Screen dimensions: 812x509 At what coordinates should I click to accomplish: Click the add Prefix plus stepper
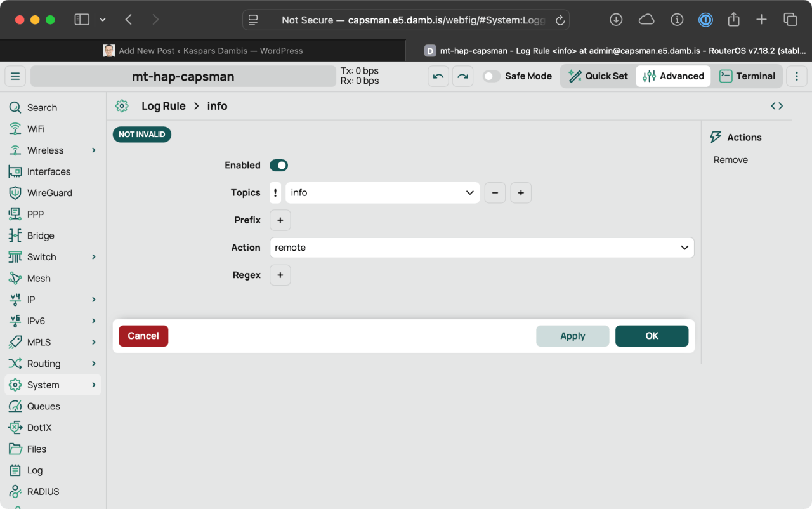click(280, 220)
